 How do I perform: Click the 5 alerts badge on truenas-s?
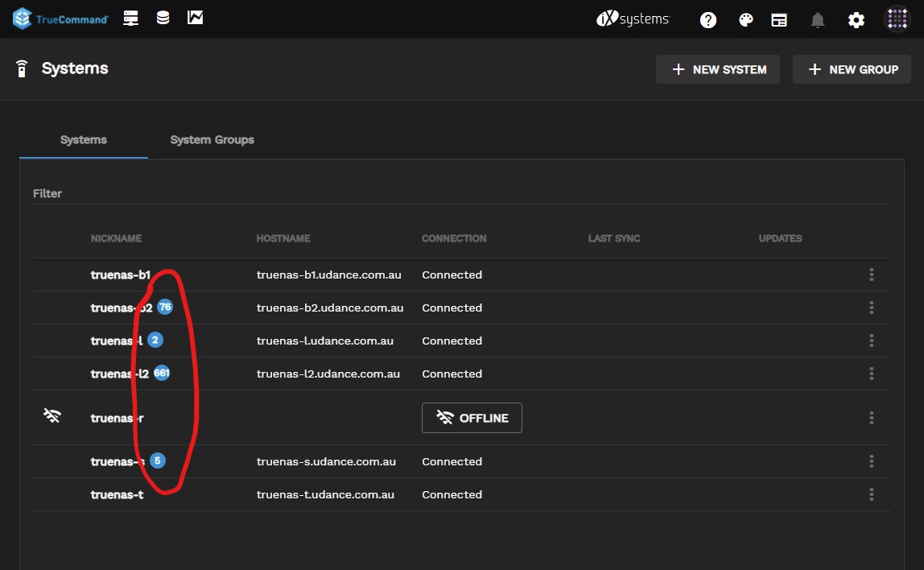(157, 461)
